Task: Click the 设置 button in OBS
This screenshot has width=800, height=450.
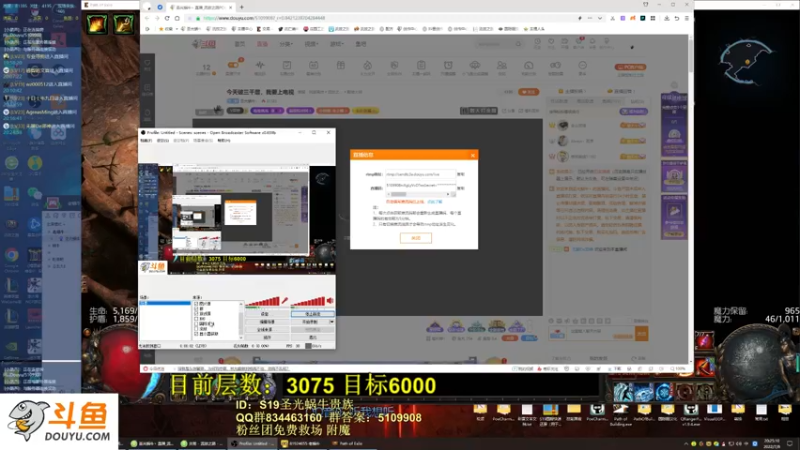Action: point(267,314)
